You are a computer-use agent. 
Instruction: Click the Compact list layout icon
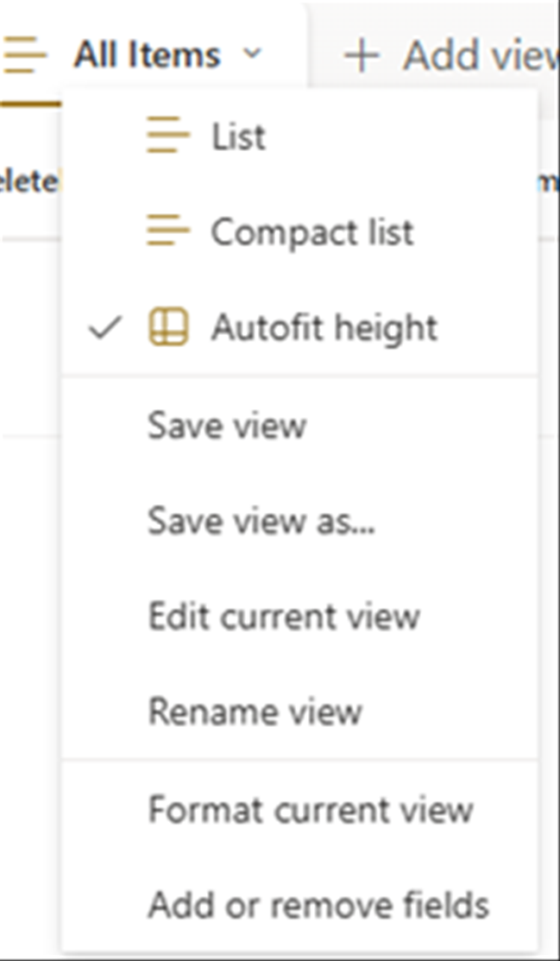168,231
